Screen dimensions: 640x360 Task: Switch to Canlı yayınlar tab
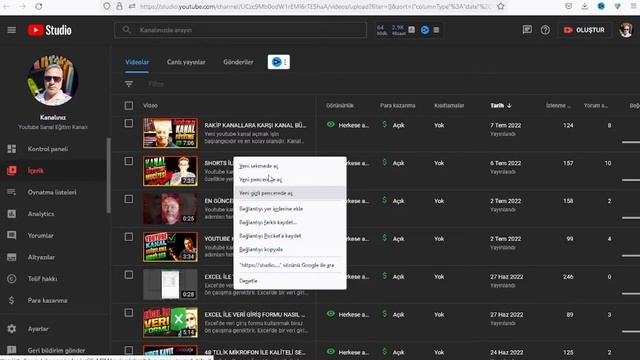pyautogui.click(x=186, y=62)
